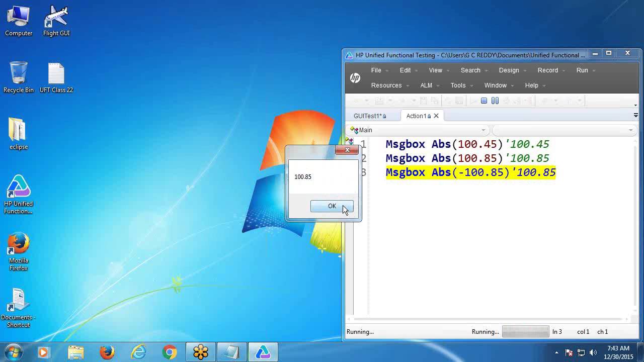
Task: Click the Pause run toolbar icon
Action: pos(495,101)
